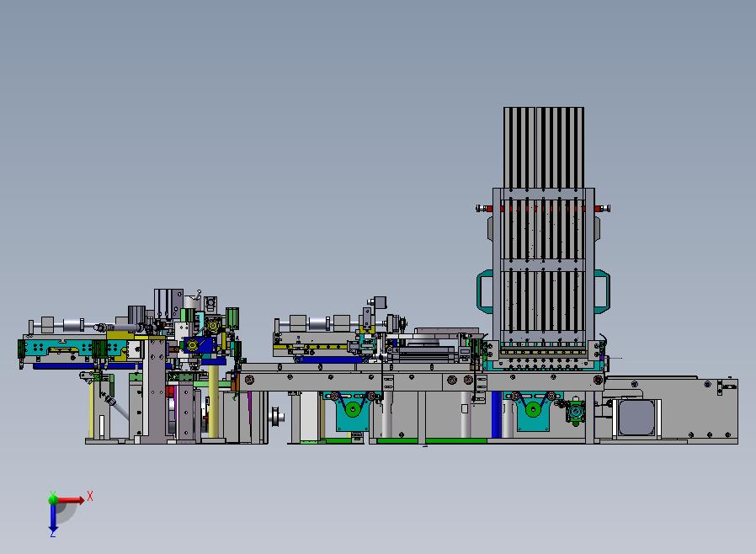Select the square motor fan cover at right base

tap(637, 418)
